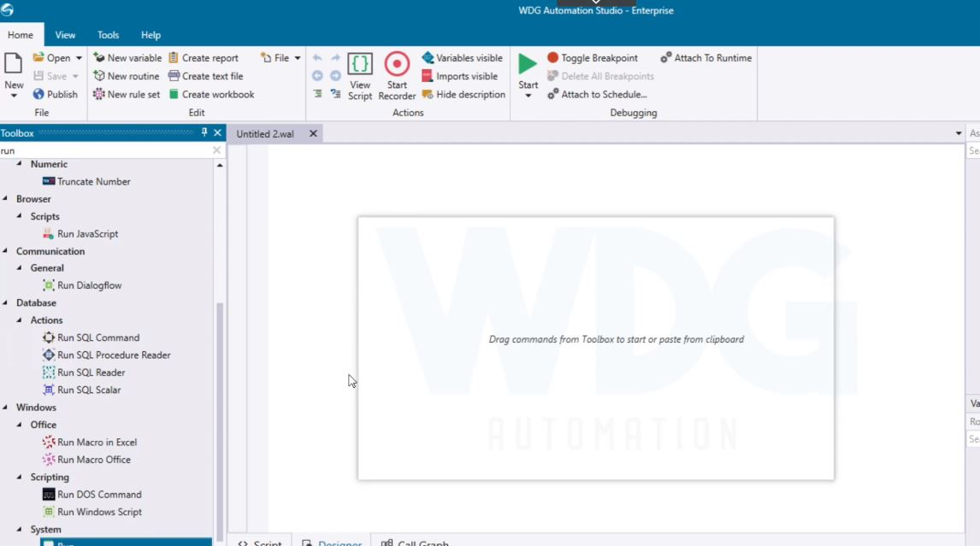Select the Untitled 2.wal document tab
Screen dimensions: 980x546
265,133
